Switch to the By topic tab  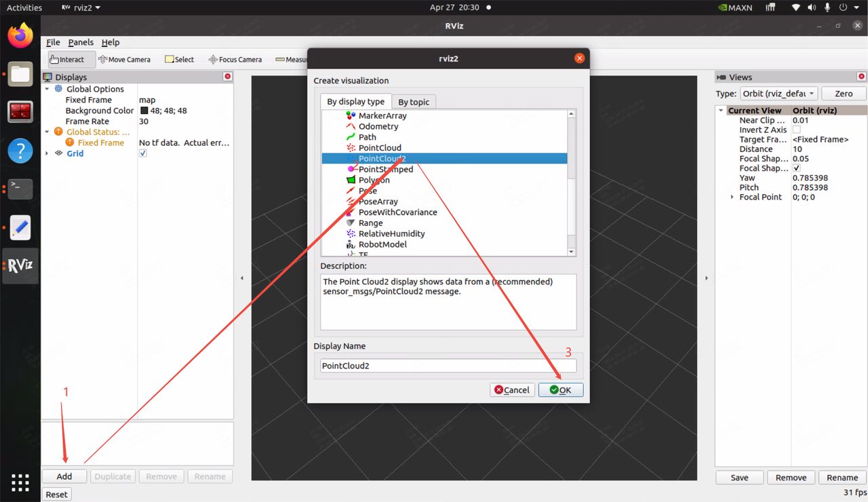pyautogui.click(x=414, y=102)
